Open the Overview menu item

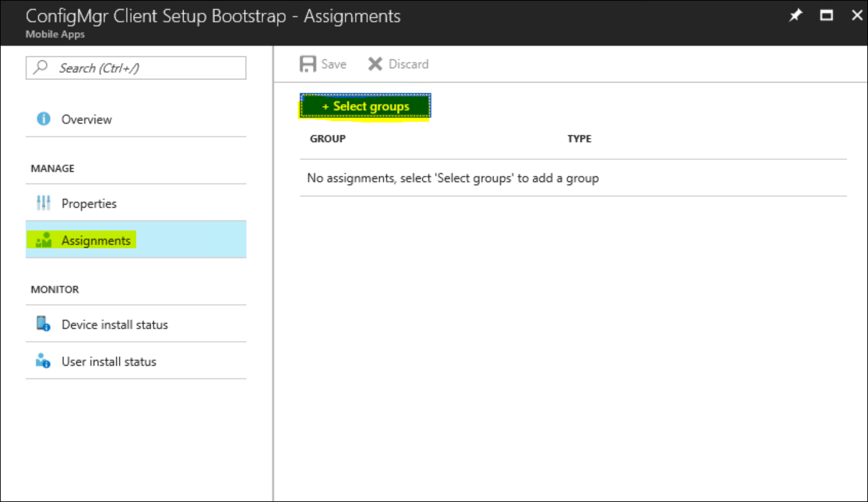[136, 119]
